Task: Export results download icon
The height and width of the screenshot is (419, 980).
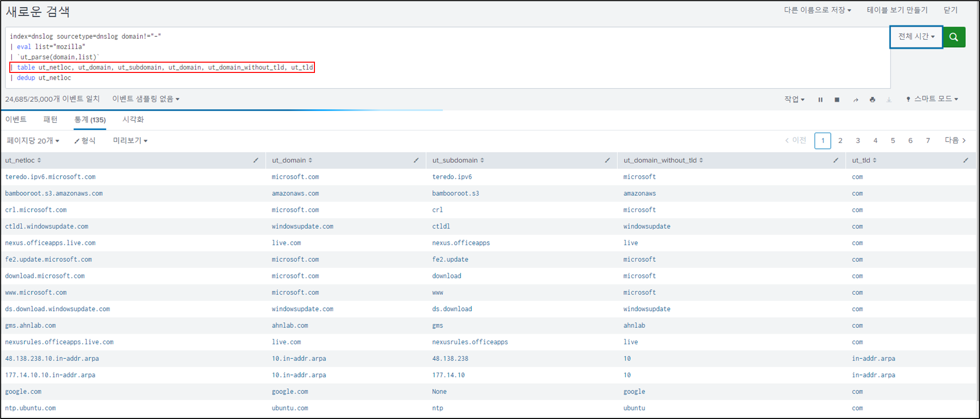Action: pos(889,100)
